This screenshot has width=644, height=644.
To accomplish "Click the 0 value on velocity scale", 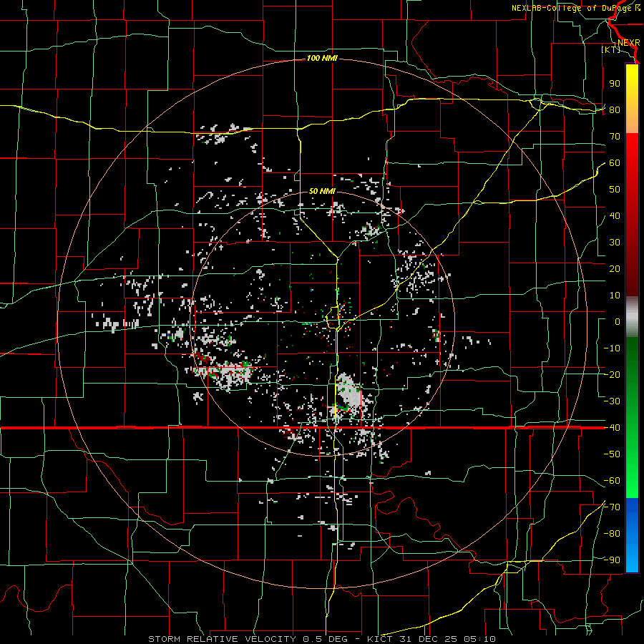I will pos(618,322).
